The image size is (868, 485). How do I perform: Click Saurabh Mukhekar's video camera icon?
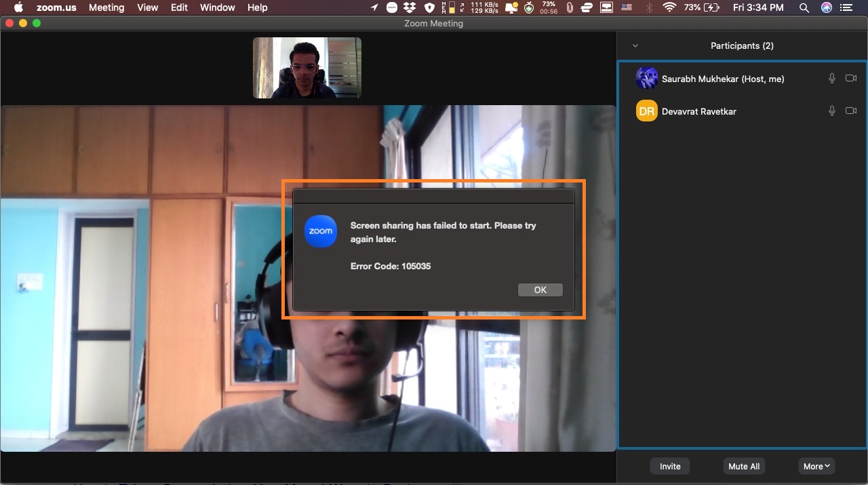coord(851,78)
